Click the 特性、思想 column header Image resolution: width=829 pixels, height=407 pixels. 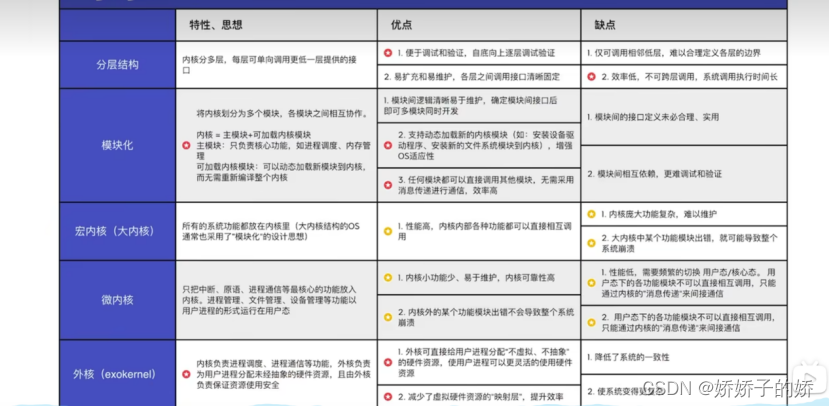click(x=277, y=25)
